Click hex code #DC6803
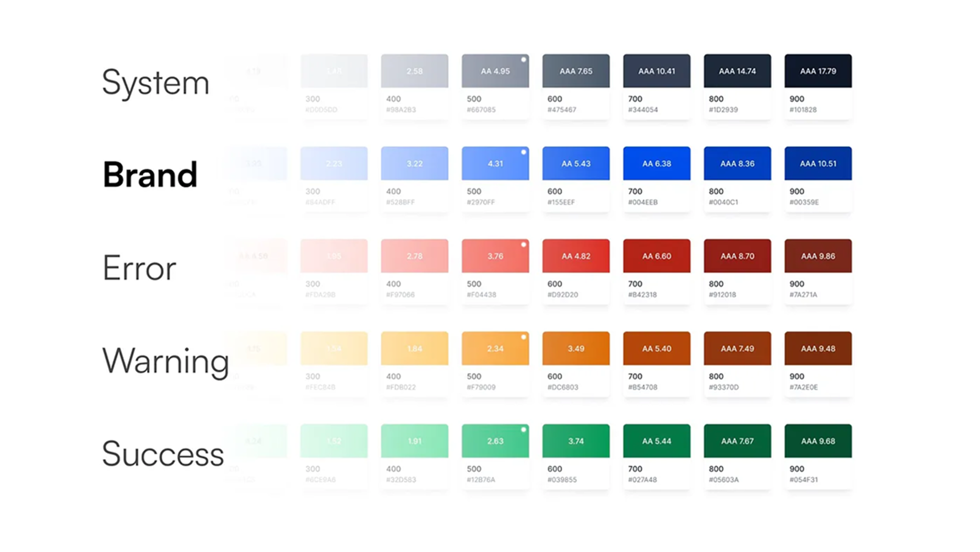The image size is (980, 552). click(x=563, y=387)
